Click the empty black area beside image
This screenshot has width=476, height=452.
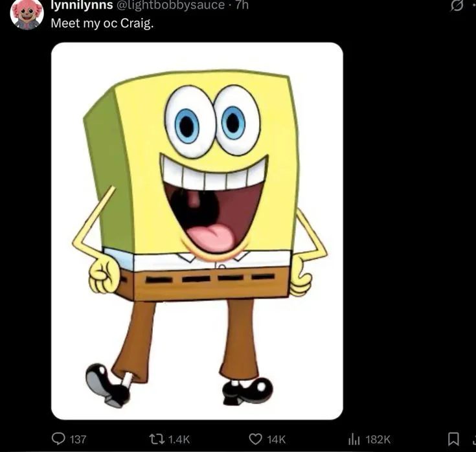pos(407,231)
